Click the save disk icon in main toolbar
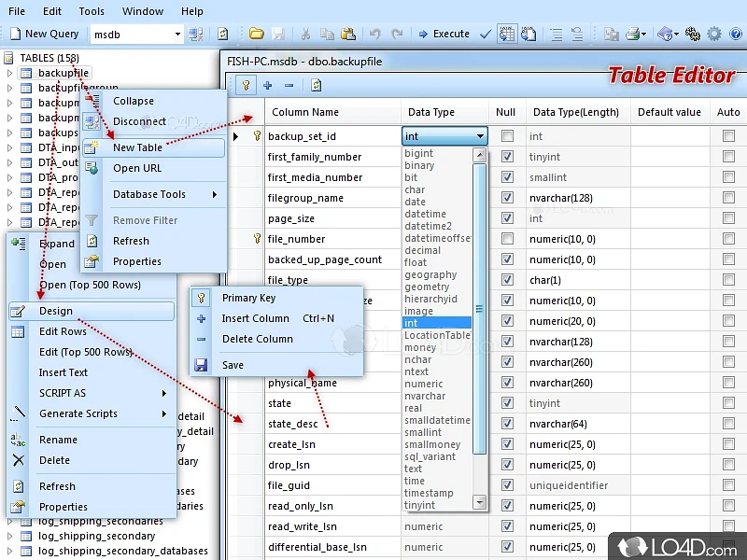 pos(278,34)
